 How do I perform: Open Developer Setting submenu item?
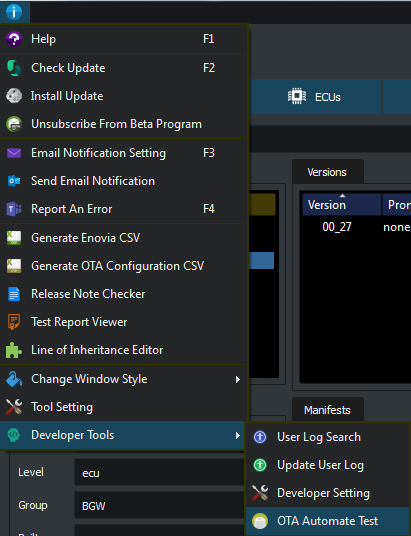point(328,493)
